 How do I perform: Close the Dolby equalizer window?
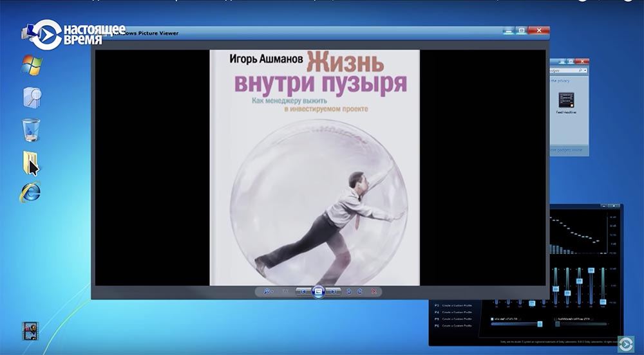614,206
